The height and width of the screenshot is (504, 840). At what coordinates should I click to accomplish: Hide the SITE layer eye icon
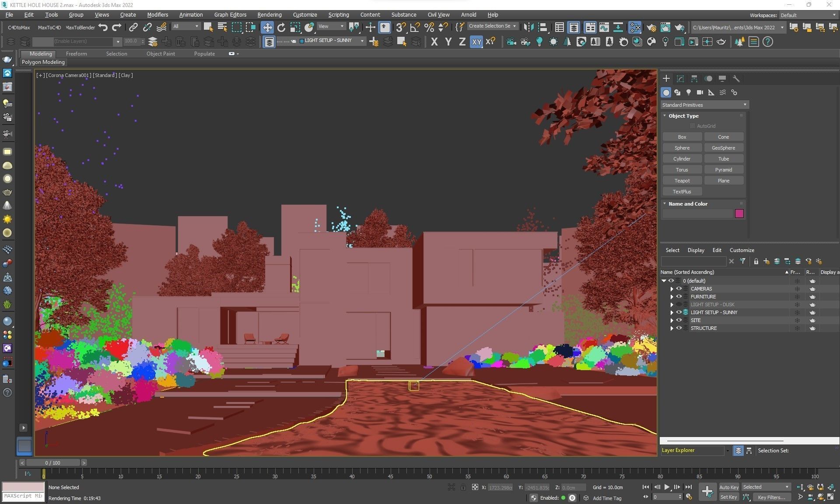679,320
